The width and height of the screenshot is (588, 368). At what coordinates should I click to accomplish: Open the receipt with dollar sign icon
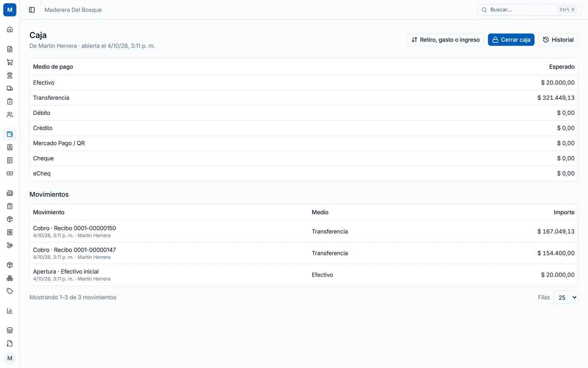click(x=10, y=232)
